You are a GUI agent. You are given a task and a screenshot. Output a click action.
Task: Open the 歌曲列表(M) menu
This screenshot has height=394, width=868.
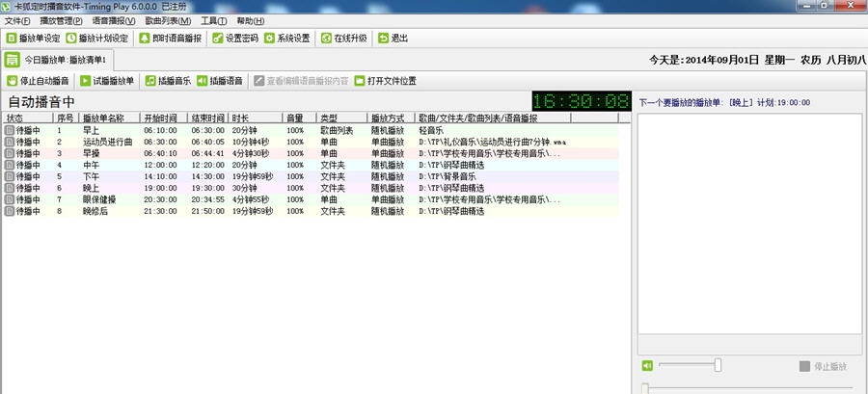[168, 21]
